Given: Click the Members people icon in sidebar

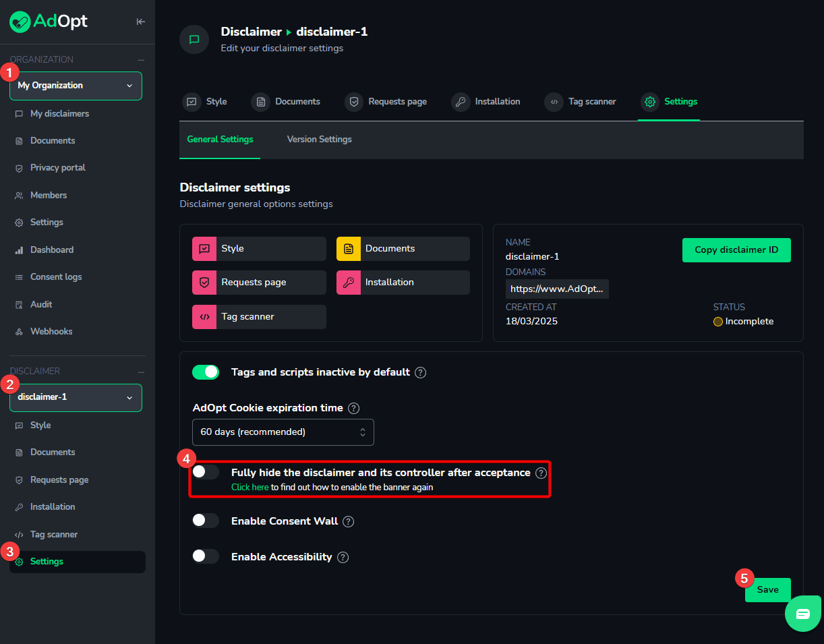Looking at the screenshot, I should 19,196.
